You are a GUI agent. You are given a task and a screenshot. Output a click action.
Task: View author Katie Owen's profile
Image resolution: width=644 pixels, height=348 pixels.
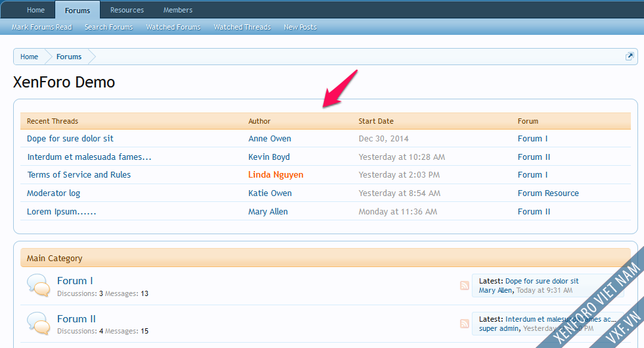click(270, 193)
